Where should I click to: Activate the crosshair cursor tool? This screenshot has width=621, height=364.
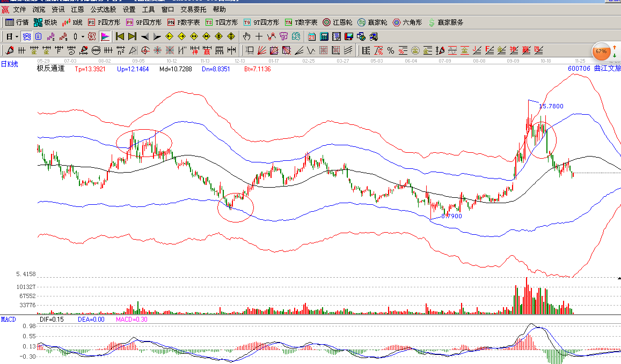coord(259,36)
